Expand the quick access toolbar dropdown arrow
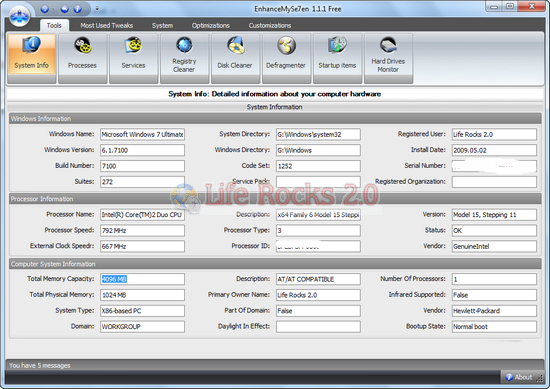This screenshot has height=389, width=550. point(97,9)
